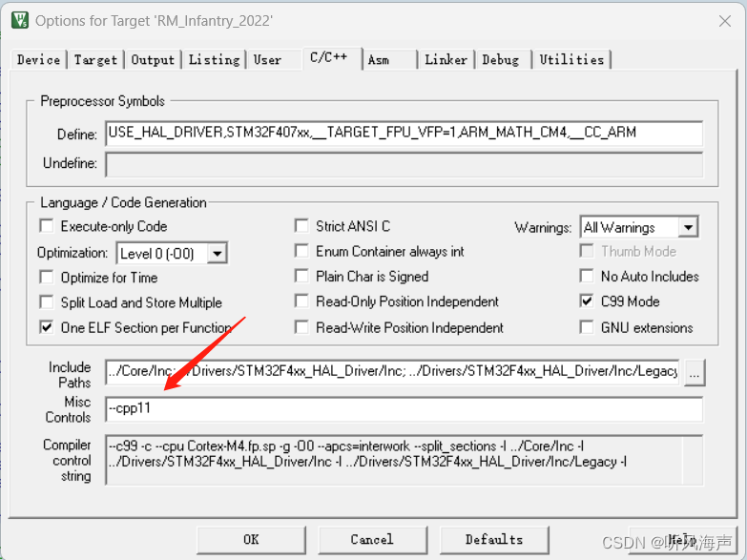Edit the Define preprocessor symbols field
Image resolution: width=747 pixels, height=560 pixels.
coord(404,133)
